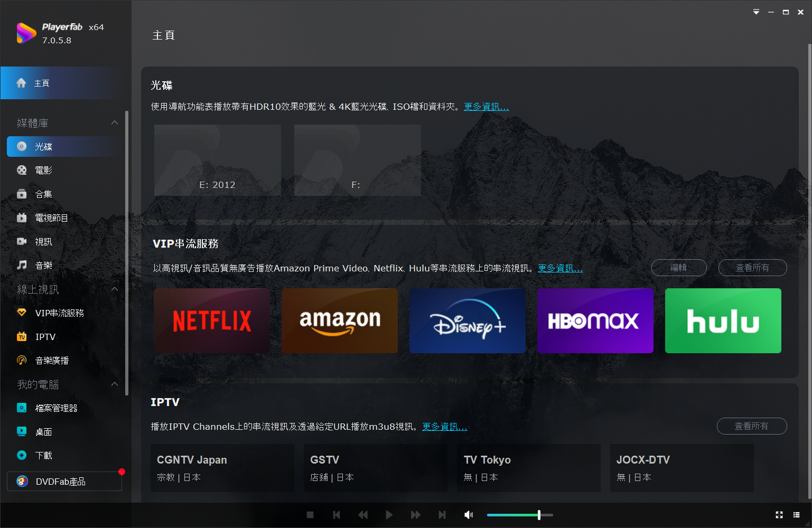Click the IPTV television icon
812x528 pixels.
22,336
